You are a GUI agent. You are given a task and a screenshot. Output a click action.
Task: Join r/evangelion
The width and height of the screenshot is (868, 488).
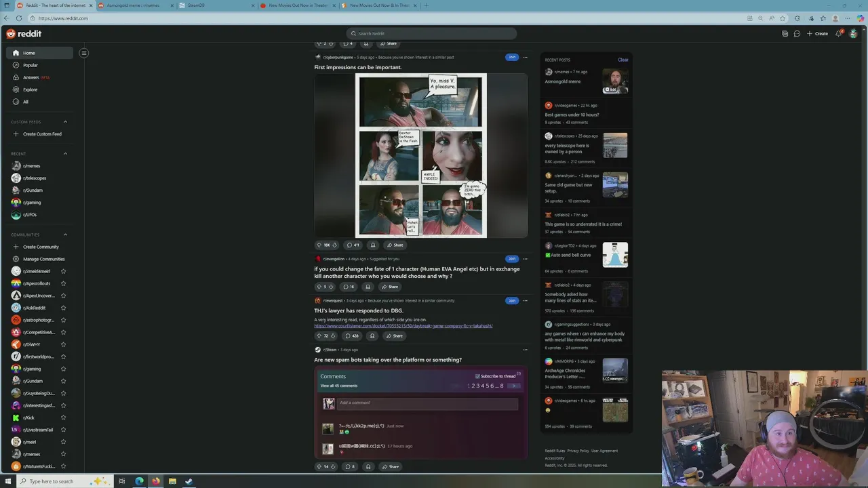511,259
